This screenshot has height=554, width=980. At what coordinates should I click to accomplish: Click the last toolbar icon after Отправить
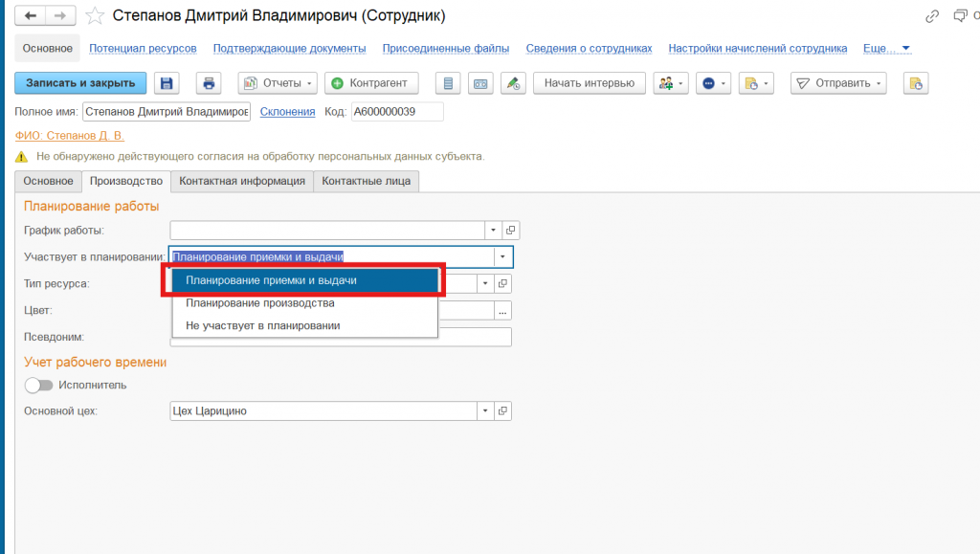point(916,83)
